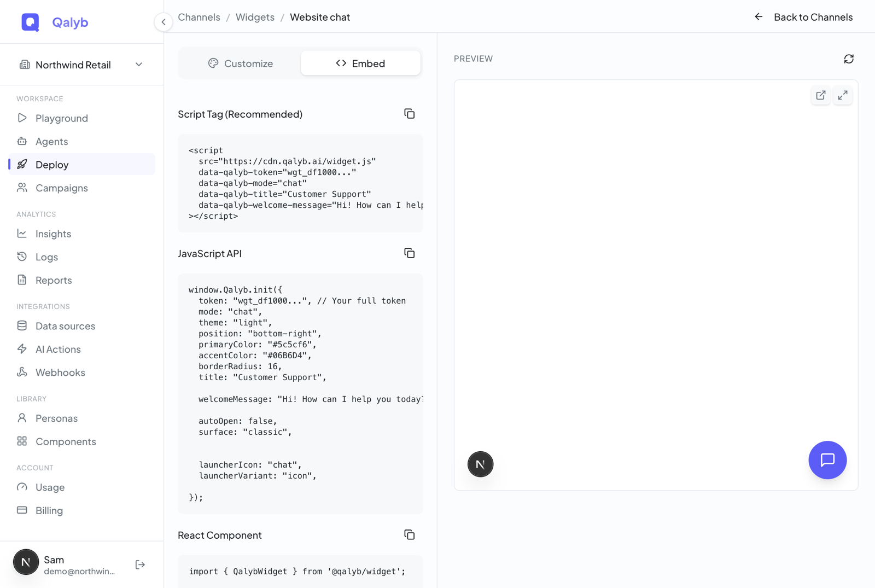The height and width of the screenshot is (588, 875).
Task: Click the Widgets breadcrumb
Action: tap(255, 17)
